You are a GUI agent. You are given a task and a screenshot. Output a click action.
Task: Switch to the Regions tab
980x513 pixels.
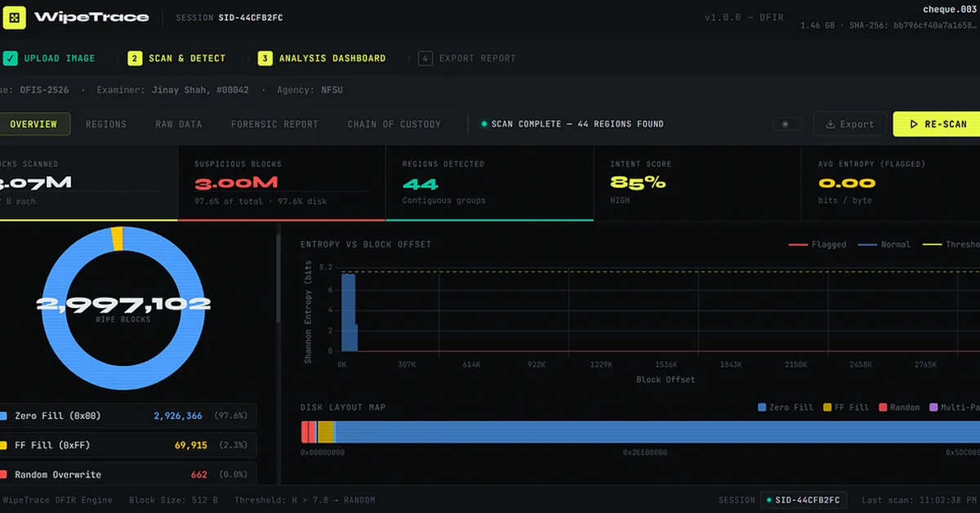pyautogui.click(x=106, y=124)
